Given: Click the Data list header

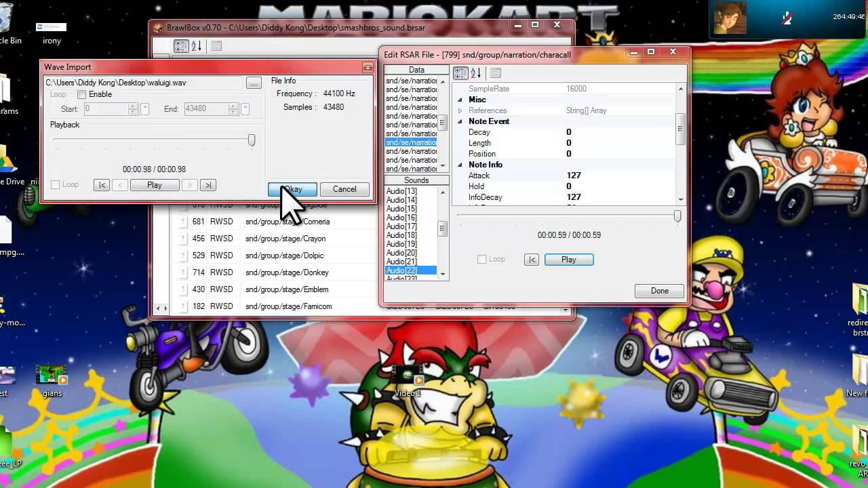Looking at the screenshot, I should click(x=416, y=70).
